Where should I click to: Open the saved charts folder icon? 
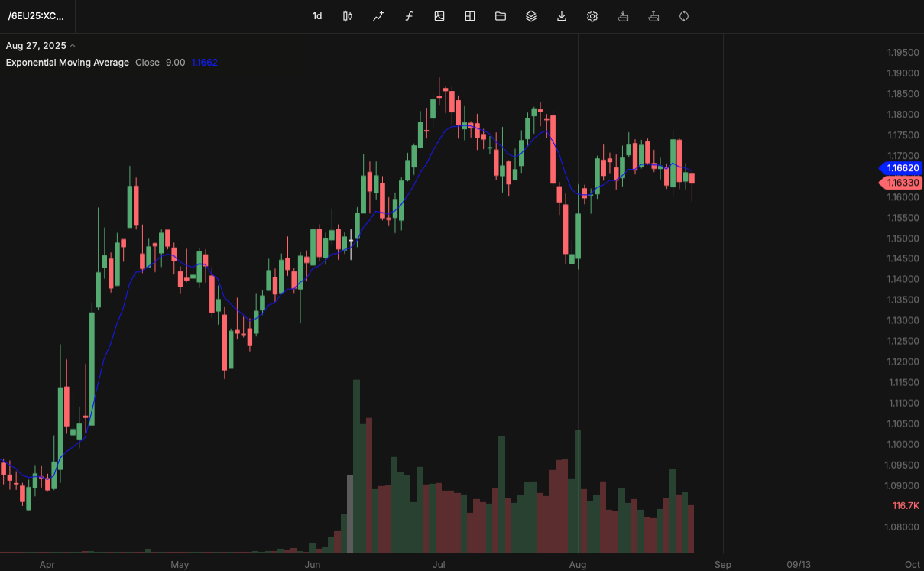(501, 16)
